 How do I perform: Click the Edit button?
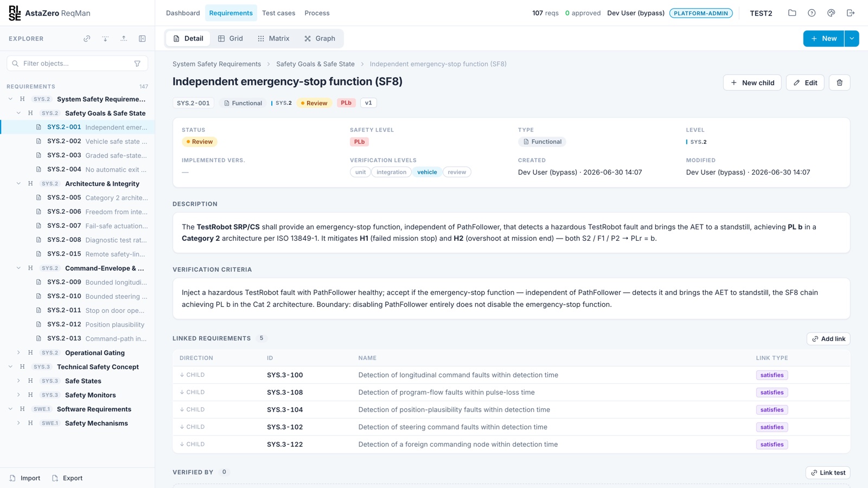click(x=805, y=82)
